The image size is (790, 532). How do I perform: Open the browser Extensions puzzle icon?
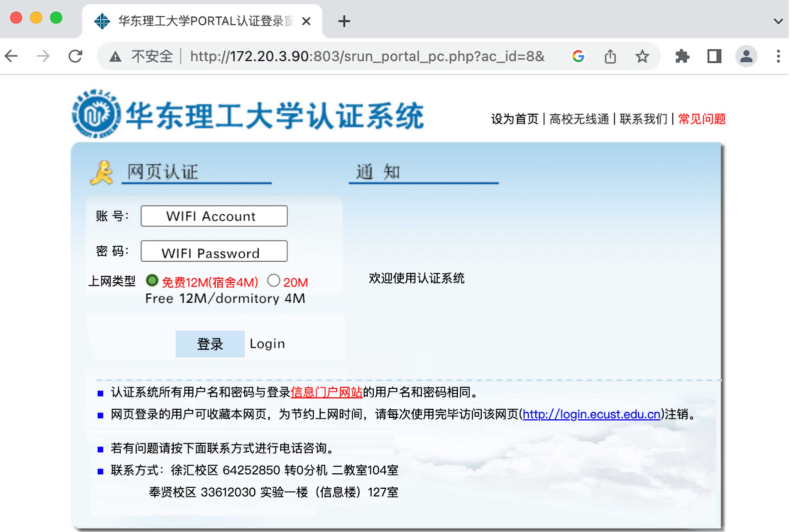click(682, 56)
